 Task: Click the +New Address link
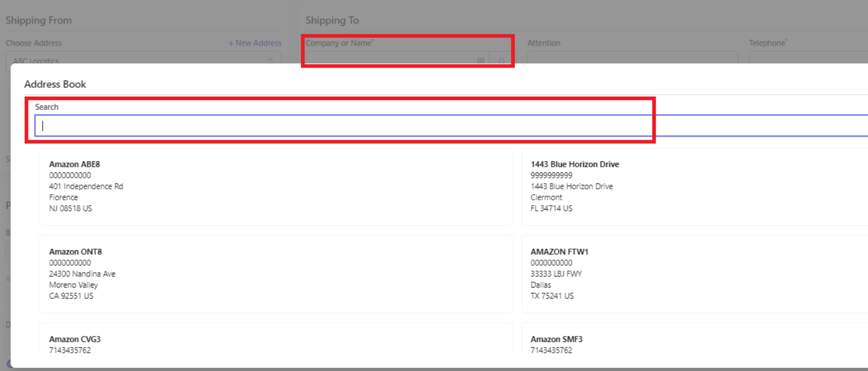255,43
